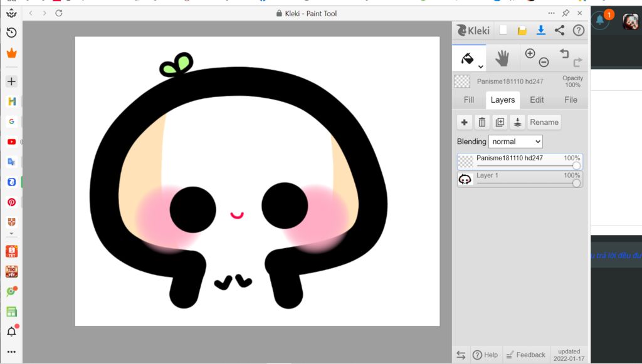The image size is (642, 364).
Task: Open the user avatar at top right
Action: pyautogui.click(x=631, y=21)
